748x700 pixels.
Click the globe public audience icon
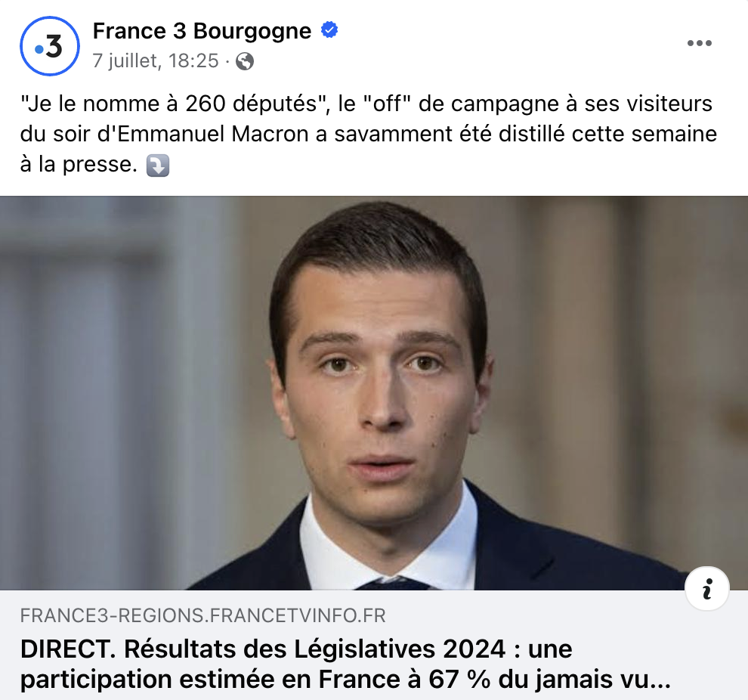pos(245,61)
